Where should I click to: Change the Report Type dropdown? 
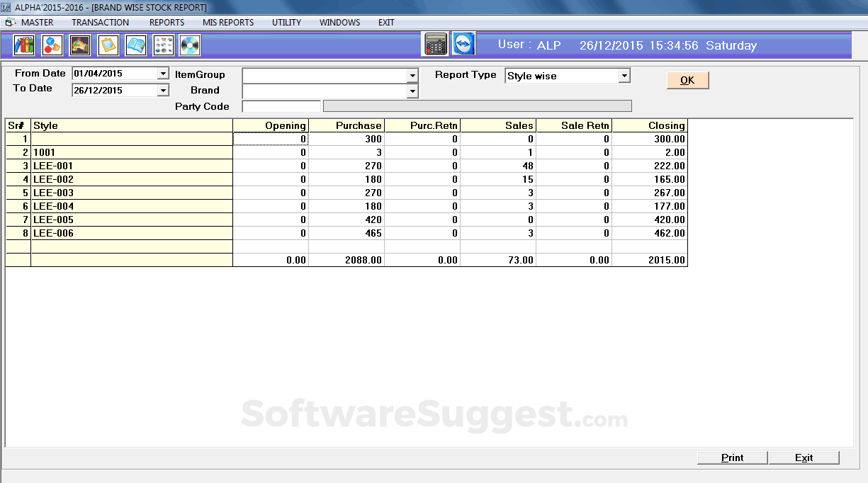pyautogui.click(x=624, y=75)
